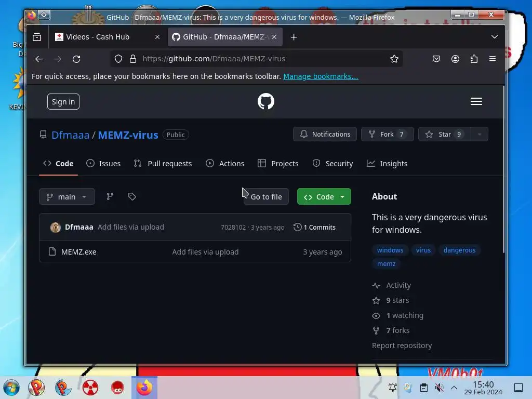Open Windows Start orb

pos(11,388)
